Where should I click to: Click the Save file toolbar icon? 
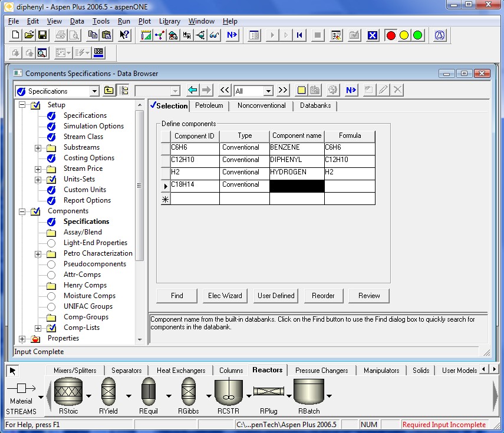pos(42,35)
